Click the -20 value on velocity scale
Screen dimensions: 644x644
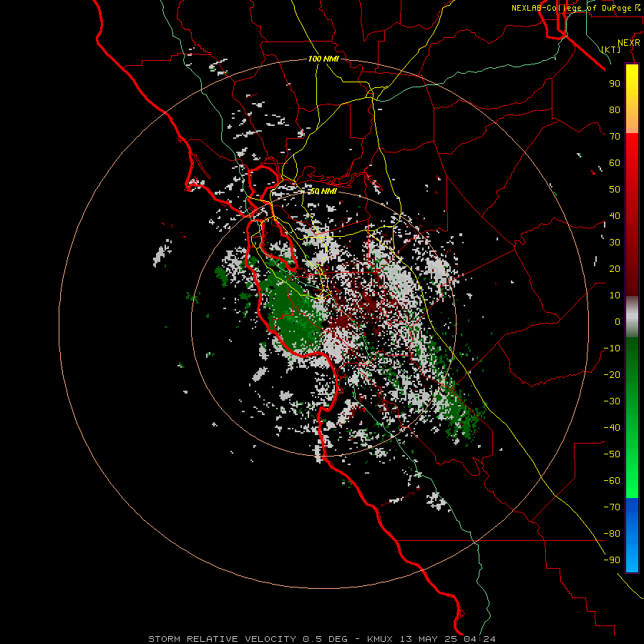click(612, 374)
